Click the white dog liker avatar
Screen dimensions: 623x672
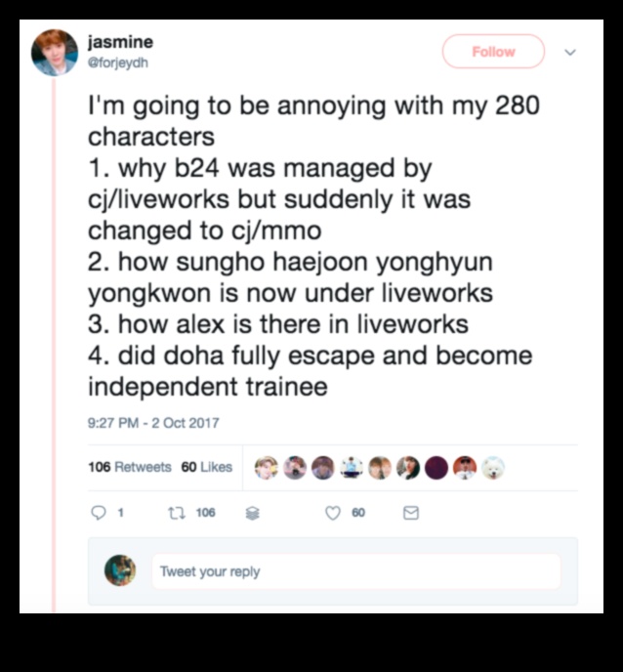pyautogui.click(x=493, y=468)
